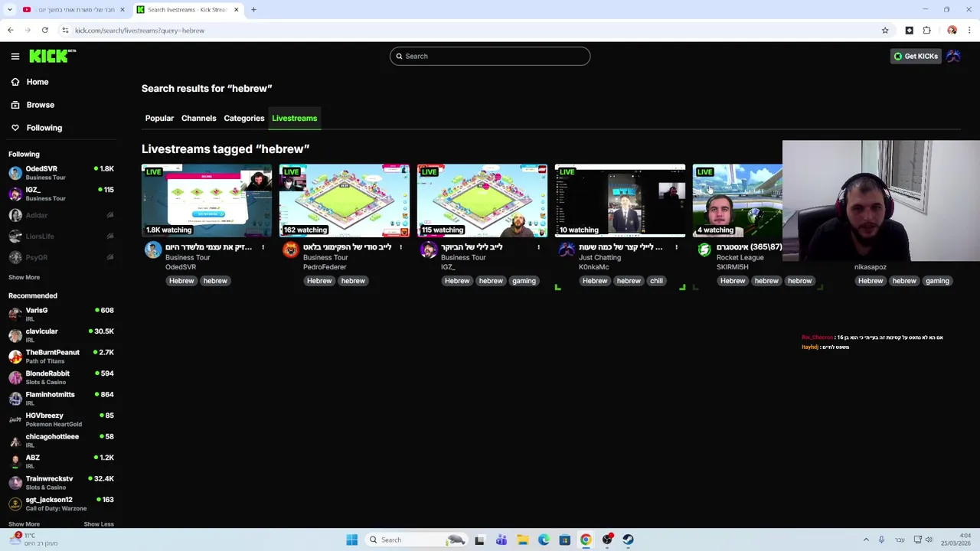
Task: Open Microsoft Store from the taskbar
Action: [564, 540]
